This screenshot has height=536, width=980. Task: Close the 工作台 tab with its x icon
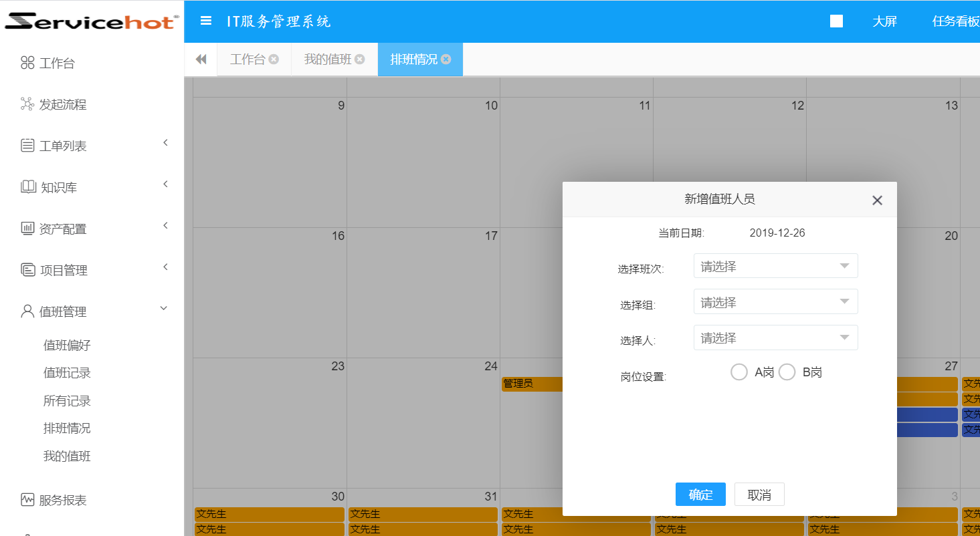pos(274,59)
